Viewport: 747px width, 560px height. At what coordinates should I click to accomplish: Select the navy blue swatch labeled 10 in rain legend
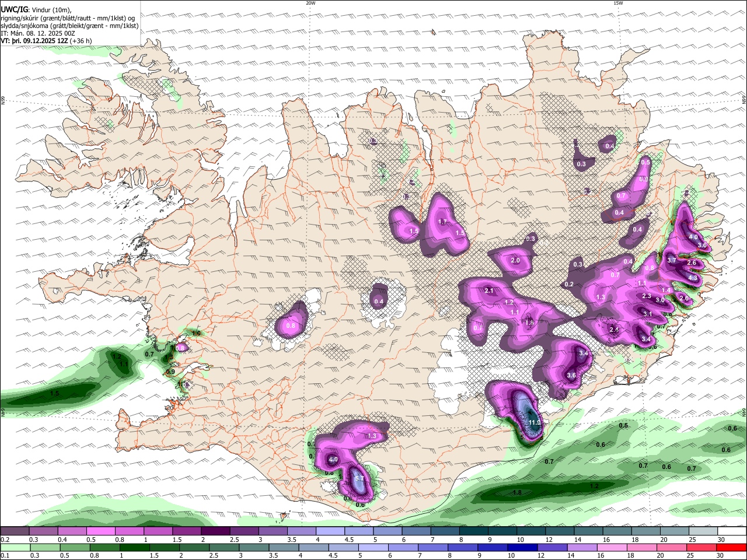point(523,547)
